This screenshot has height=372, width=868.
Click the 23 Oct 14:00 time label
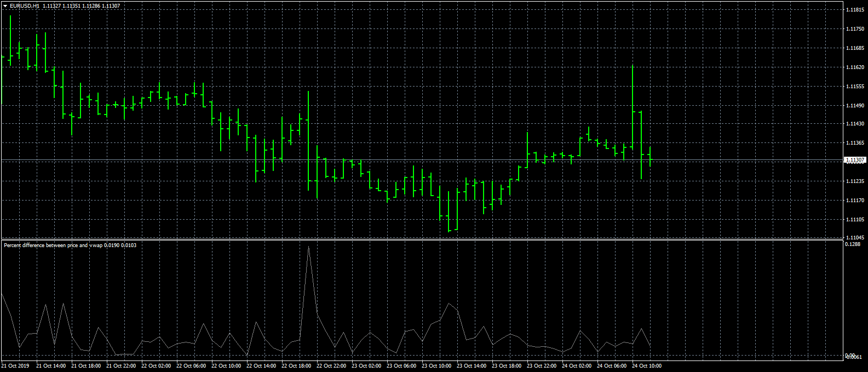(x=472, y=365)
